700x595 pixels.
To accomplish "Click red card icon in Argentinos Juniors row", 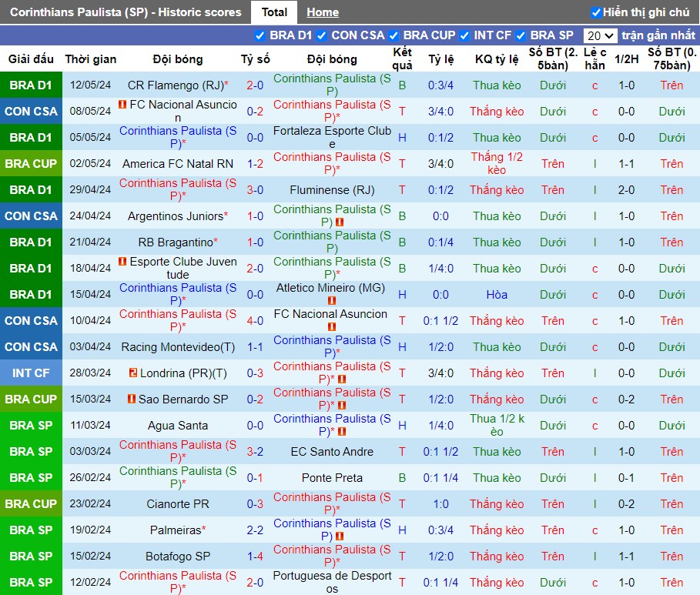I will 340,222.
